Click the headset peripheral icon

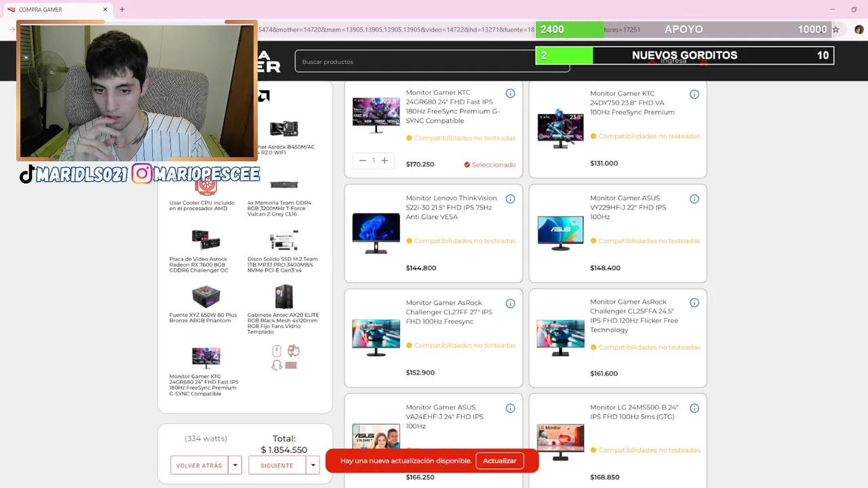tap(277, 365)
